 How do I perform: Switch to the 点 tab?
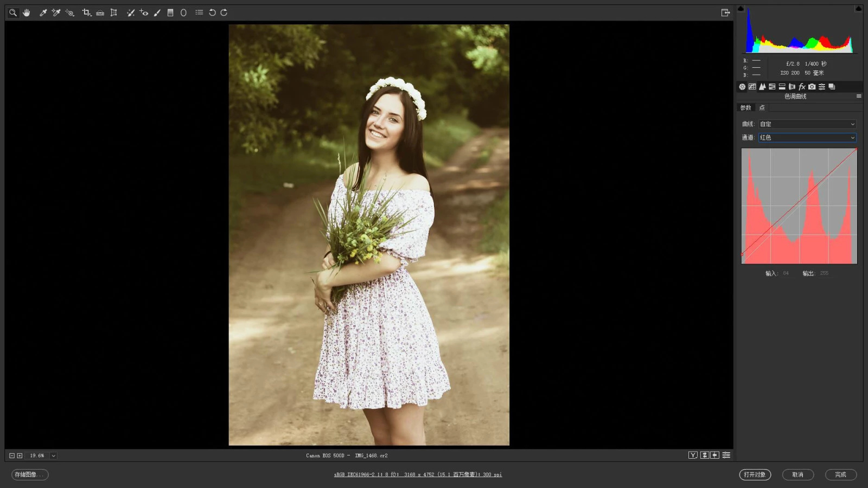point(762,107)
